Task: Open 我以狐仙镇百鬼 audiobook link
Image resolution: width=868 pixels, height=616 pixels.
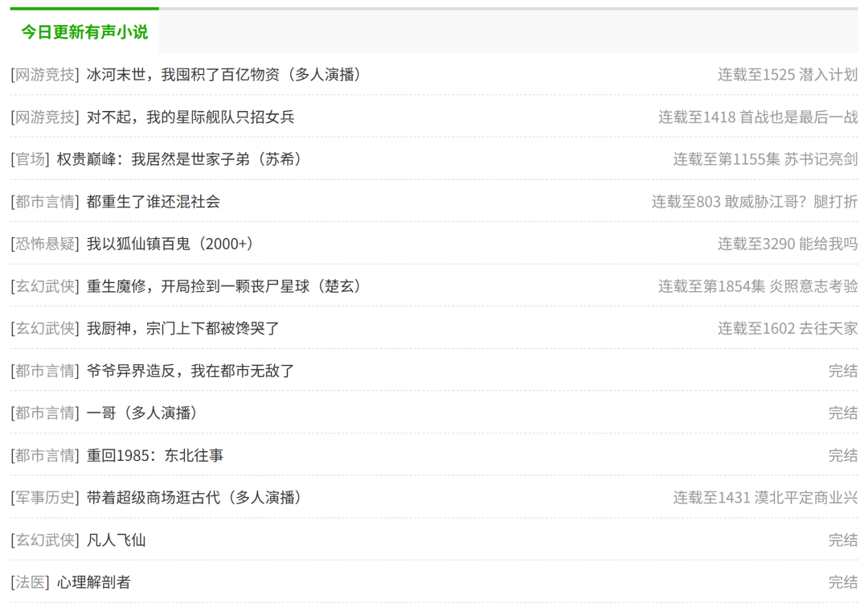Action: [170, 244]
